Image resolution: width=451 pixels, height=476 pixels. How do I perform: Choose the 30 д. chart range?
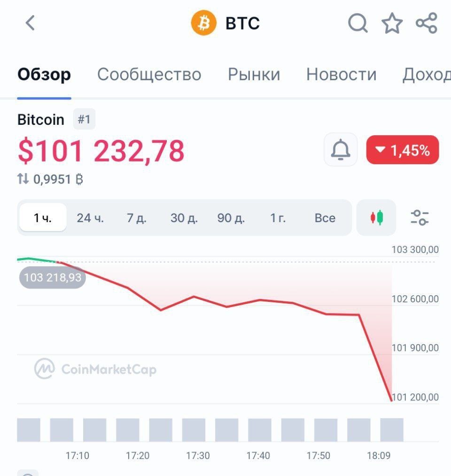(184, 218)
